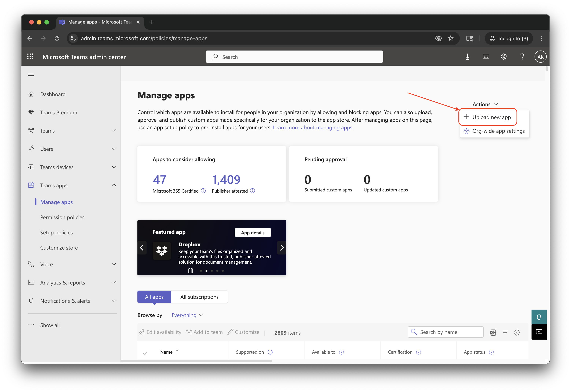Viewport: 571px width, 392px height.
Task: Go to next featured app slide
Action: [x=282, y=248]
